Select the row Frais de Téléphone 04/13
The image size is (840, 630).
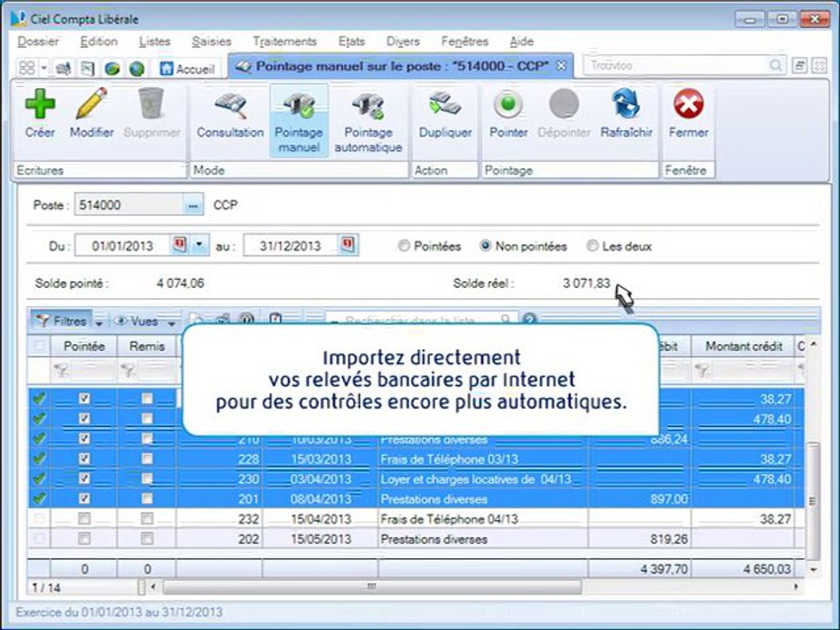click(x=416, y=519)
